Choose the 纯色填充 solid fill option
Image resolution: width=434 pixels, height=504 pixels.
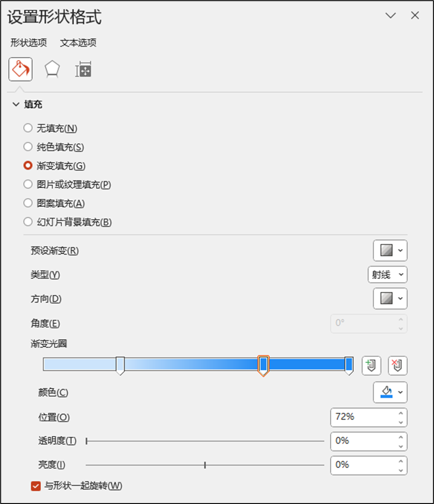tap(28, 147)
